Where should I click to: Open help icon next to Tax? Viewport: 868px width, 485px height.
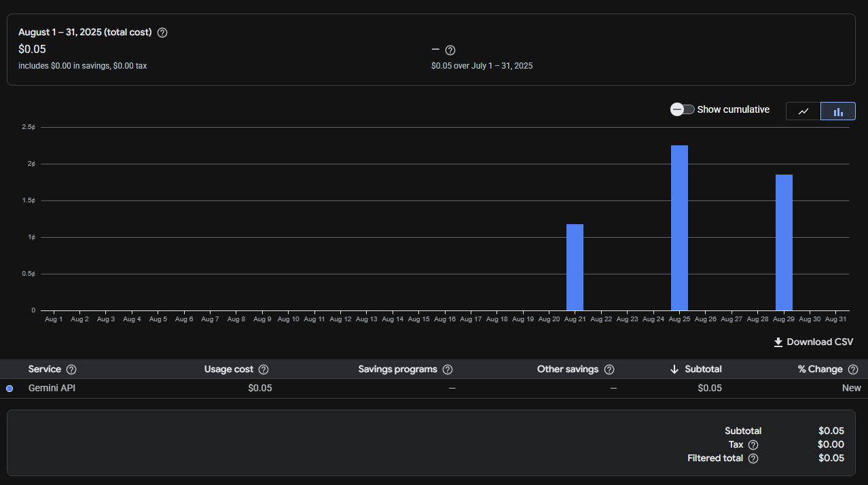coord(753,445)
